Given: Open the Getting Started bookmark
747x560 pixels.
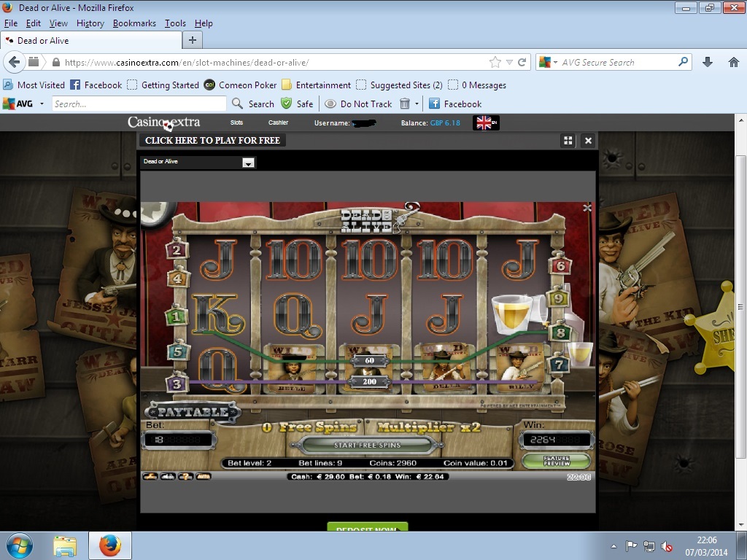Looking at the screenshot, I should pyautogui.click(x=163, y=85).
